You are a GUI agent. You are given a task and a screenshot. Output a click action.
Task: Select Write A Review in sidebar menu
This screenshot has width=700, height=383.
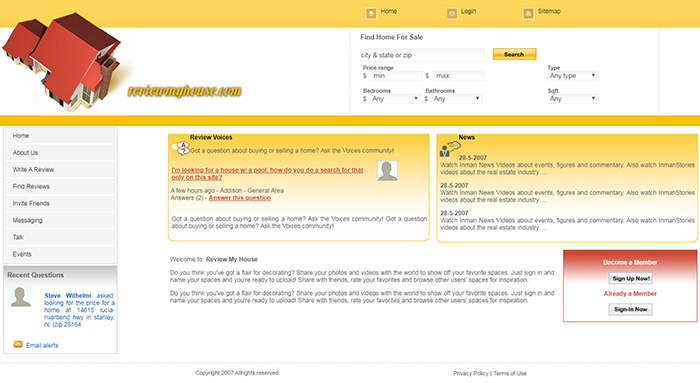point(61,170)
